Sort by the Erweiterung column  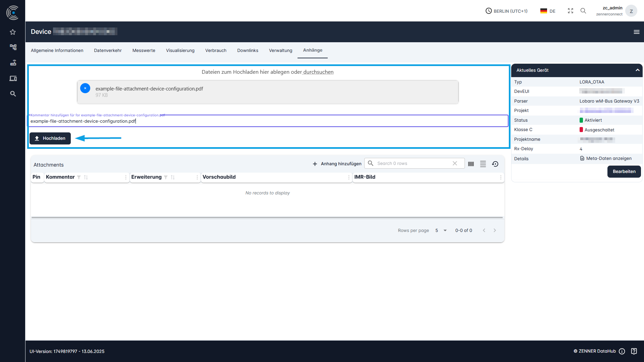pos(173,177)
